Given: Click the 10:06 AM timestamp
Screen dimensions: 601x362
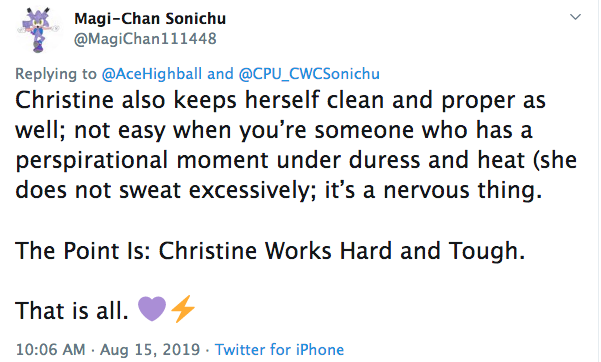Looking at the screenshot, I should tap(50, 349).
